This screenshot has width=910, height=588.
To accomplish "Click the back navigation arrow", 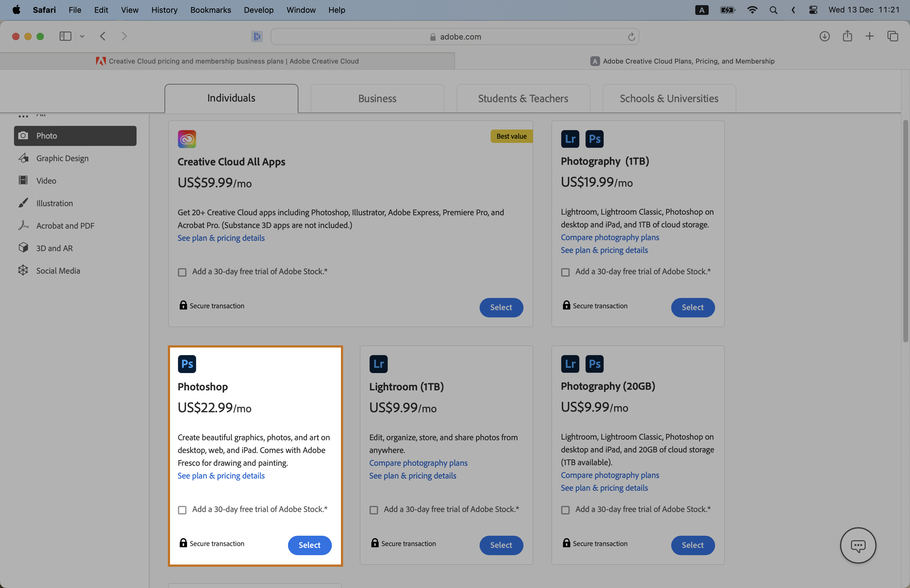I will [x=103, y=36].
